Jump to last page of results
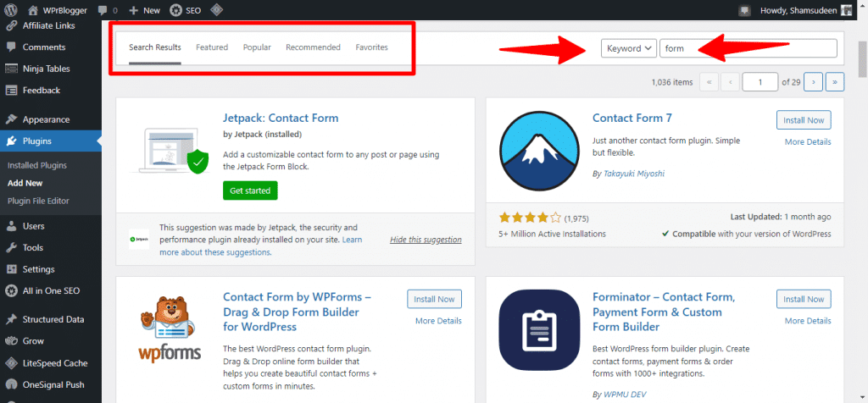Image resolution: width=868 pixels, height=403 pixels. pos(835,82)
